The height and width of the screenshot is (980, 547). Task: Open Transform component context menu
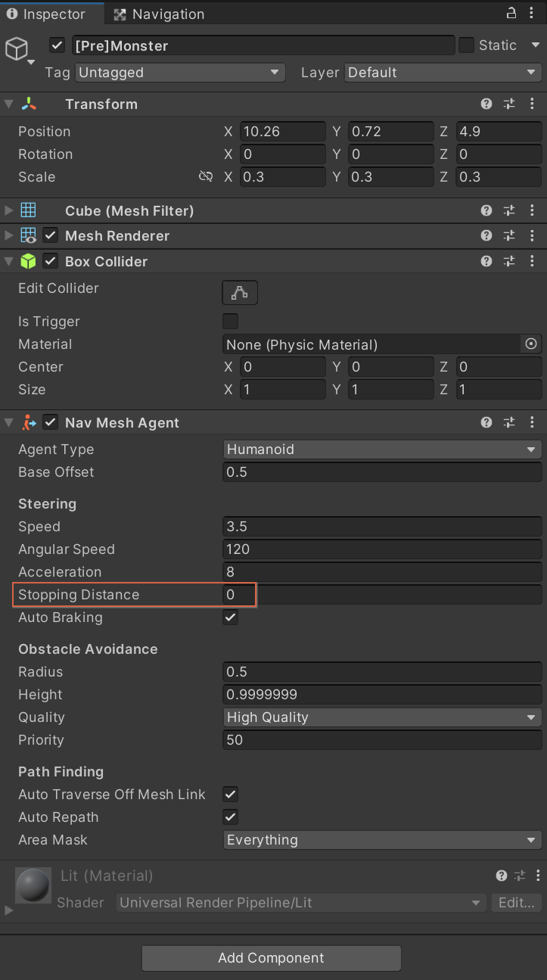[533, 104]
